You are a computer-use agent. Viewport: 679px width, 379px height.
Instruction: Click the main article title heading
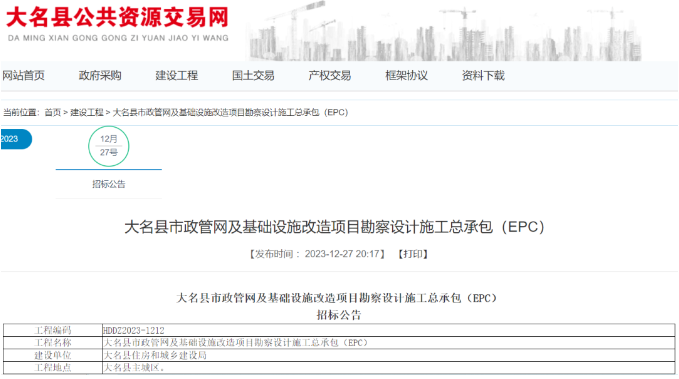[x=334, y=227]
